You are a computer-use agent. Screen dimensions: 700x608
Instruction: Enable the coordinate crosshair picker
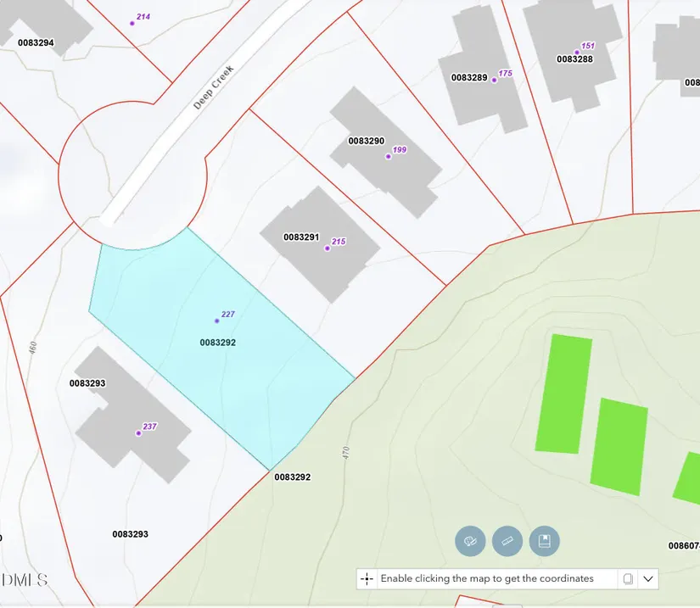(367, 579)
